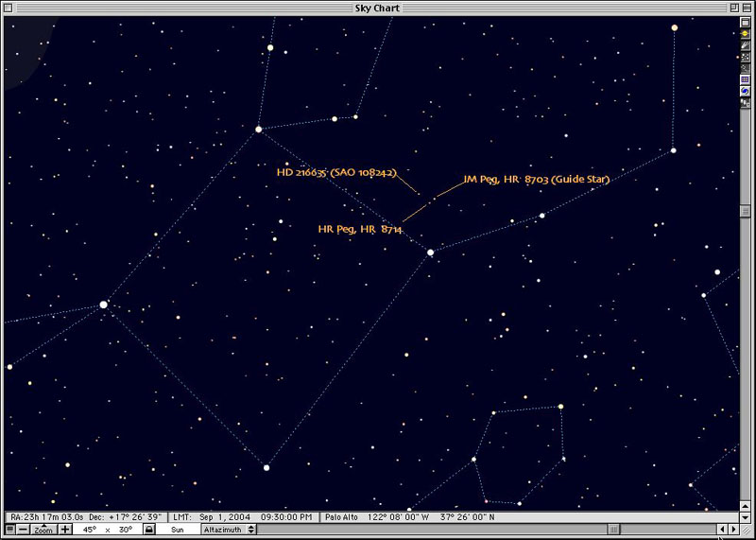Click the horizontal scrollbar thumb
The height and width of the screenshot is (540, 756).
coord(613,530)
